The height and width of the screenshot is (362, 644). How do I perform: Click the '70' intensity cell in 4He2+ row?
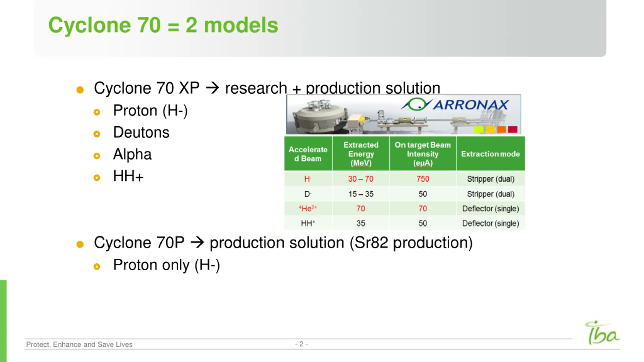tap(423, 208)
